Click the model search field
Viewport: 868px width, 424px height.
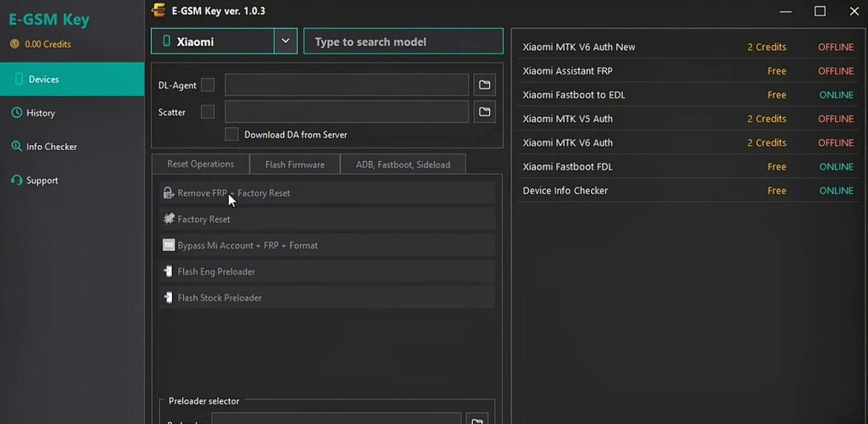click(x=403, y=42)
